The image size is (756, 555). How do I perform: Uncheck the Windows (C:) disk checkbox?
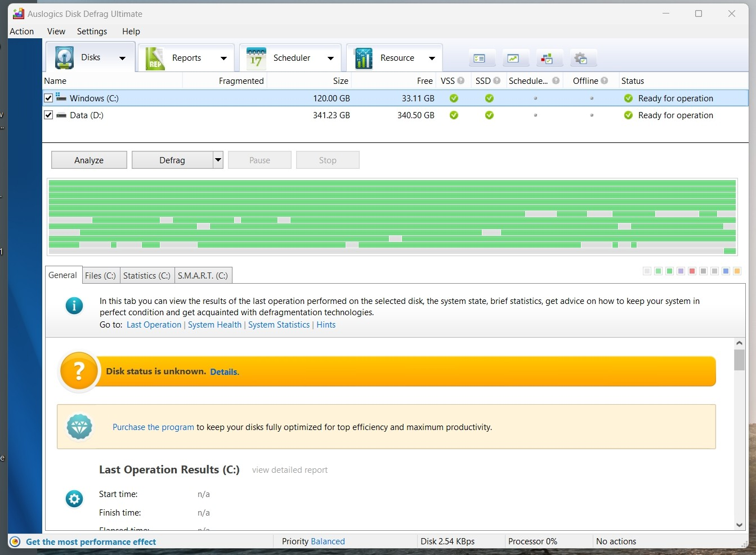click(48, 98)
